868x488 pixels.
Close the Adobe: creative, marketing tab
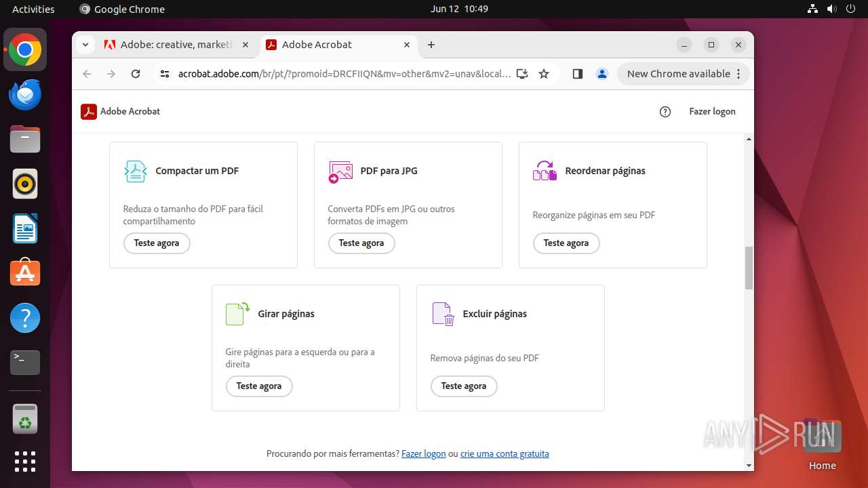pos(245,45)
